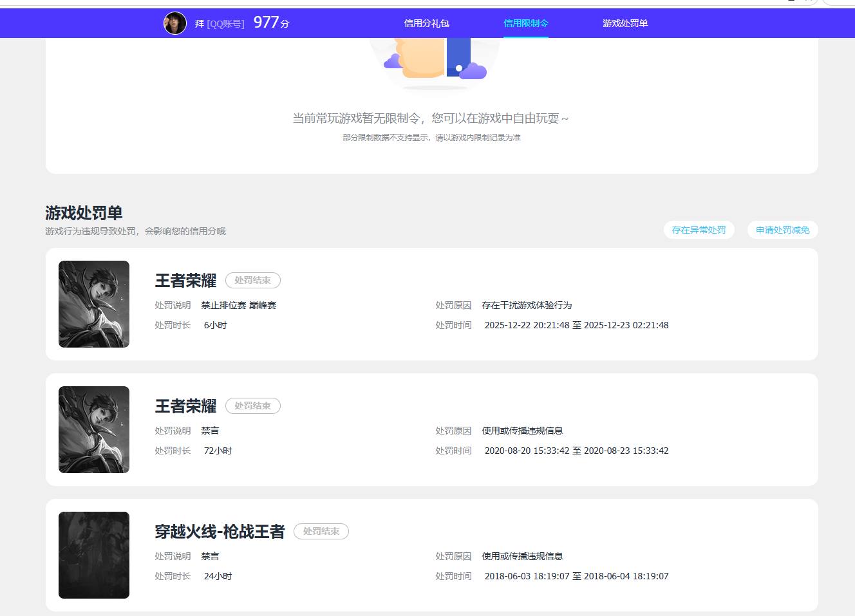The height and width of the screenshot is (616, 855).
Task: Click 王者荣耀 title on the 6小时 penalty card
Action: tap(185, 281)
